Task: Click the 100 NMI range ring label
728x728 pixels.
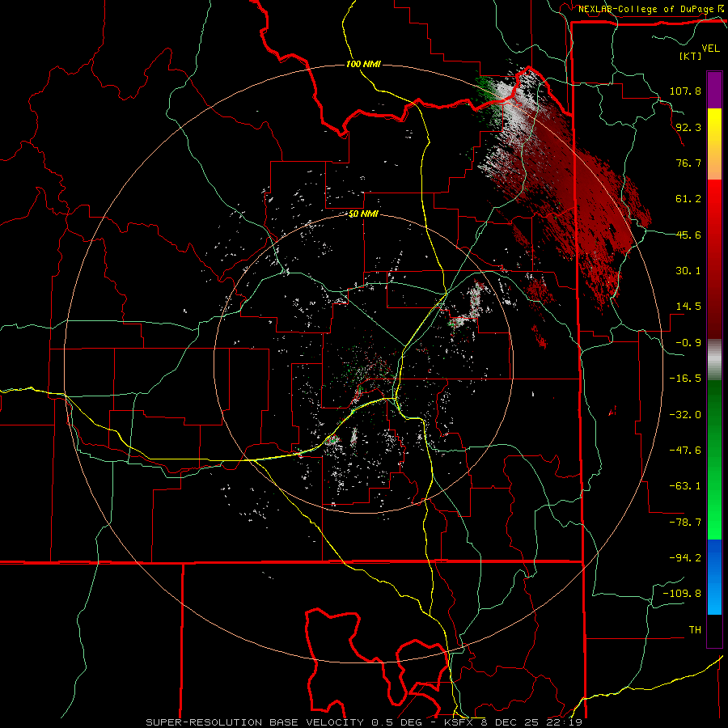Action: click(x=363, y=64)
